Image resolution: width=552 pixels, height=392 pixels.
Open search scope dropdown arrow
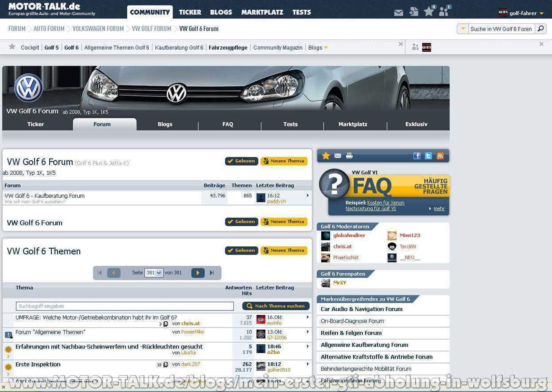tap(463, 29)
